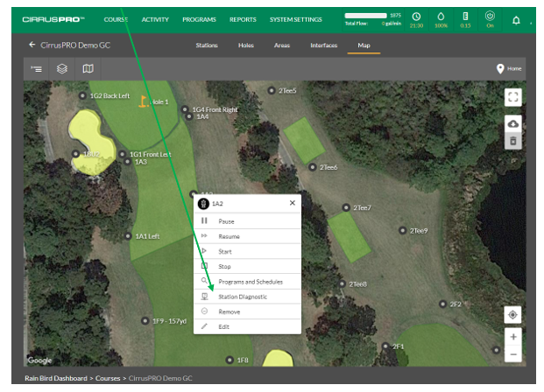This screenshot has width=544, height=392.
Task: Close the 1A2 station popup
Action: (x=292, y=203)
